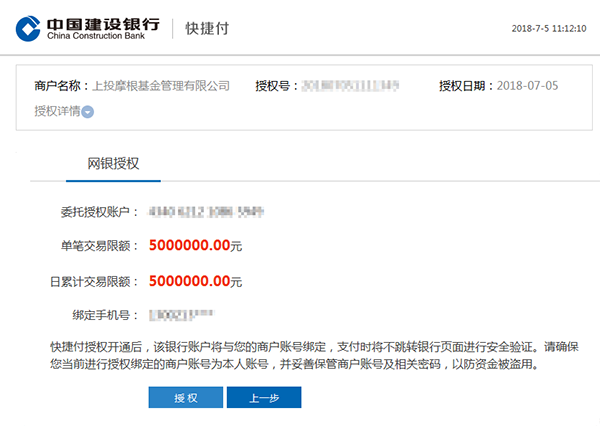Viewport: 600px width, 426px height.
Task: Go back with the 上一步 button
Action: 264,398
